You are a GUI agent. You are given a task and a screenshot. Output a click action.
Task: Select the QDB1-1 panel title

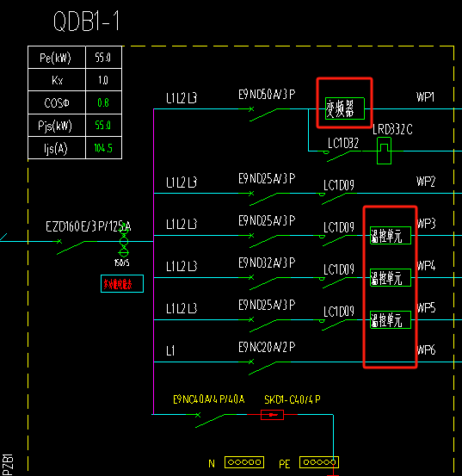[87, 21]
